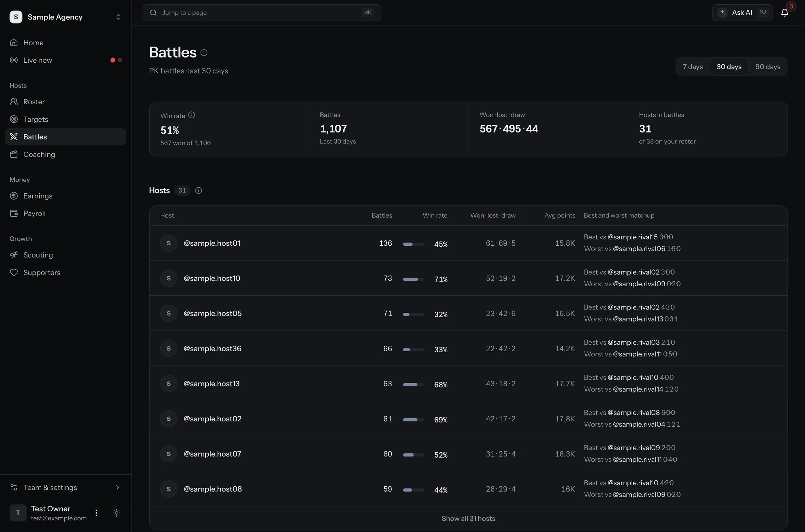The width and height of the screenshot is (805, 532).
Task: Toggle the light/dark theme sun icon
Action: coord(116,513)
